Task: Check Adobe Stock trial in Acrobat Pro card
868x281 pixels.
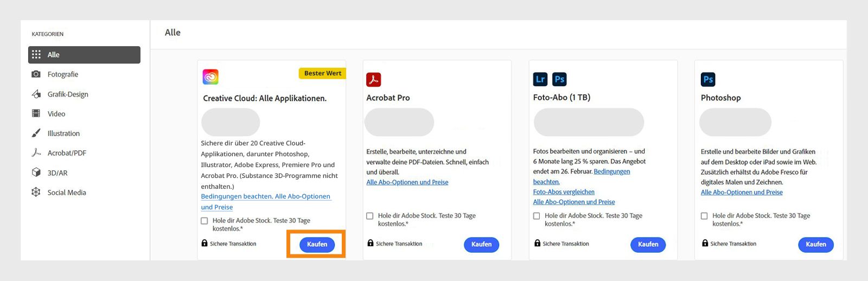Action: 370,216
